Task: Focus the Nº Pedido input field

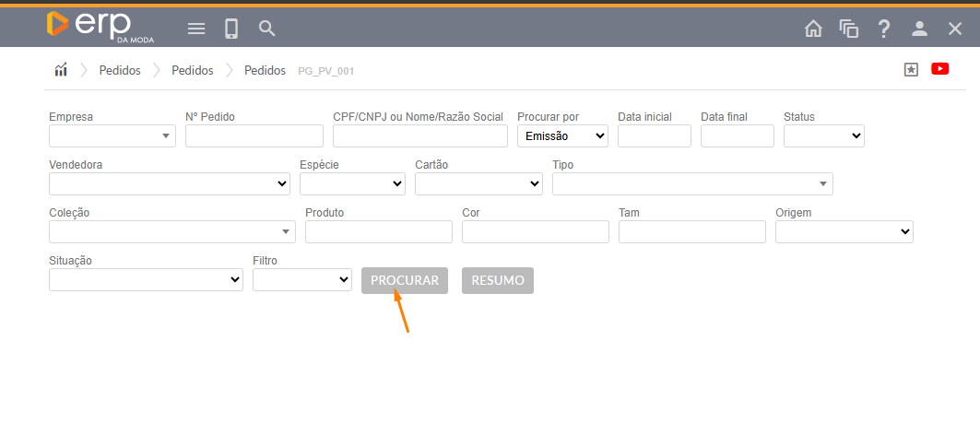Action: (254, 136)
